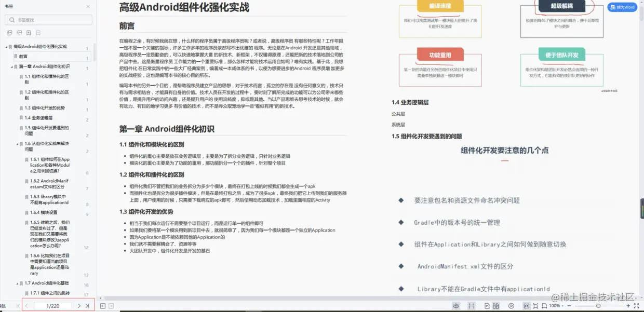
Task: Collapse the 1.7 Android组件化基础 bookmark node
Action: point(18,283)
